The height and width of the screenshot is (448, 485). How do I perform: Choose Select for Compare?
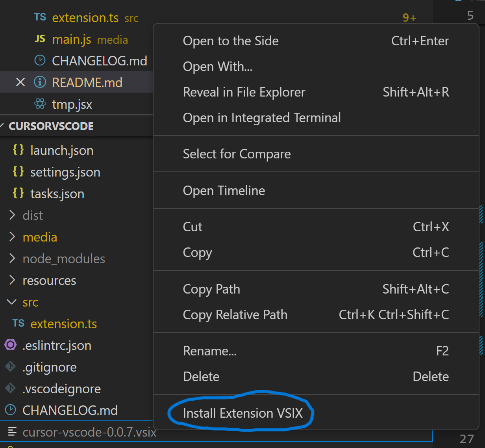(316, 154)
